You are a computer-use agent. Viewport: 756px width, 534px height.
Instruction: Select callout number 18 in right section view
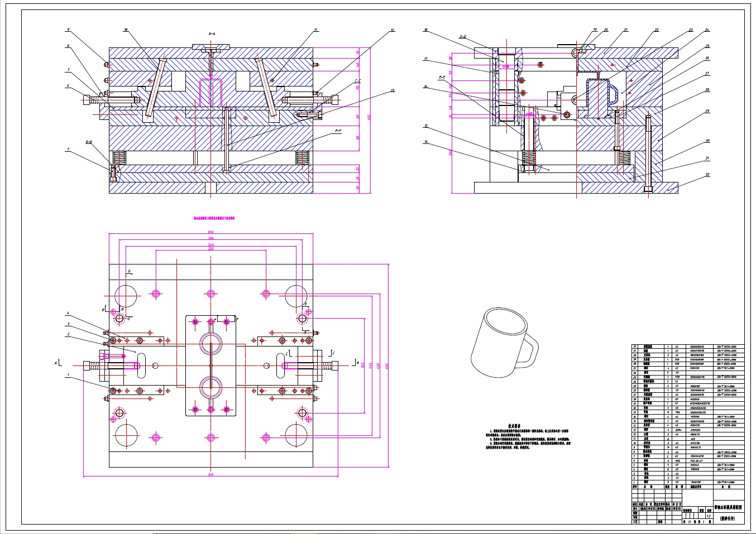[425, 30]
